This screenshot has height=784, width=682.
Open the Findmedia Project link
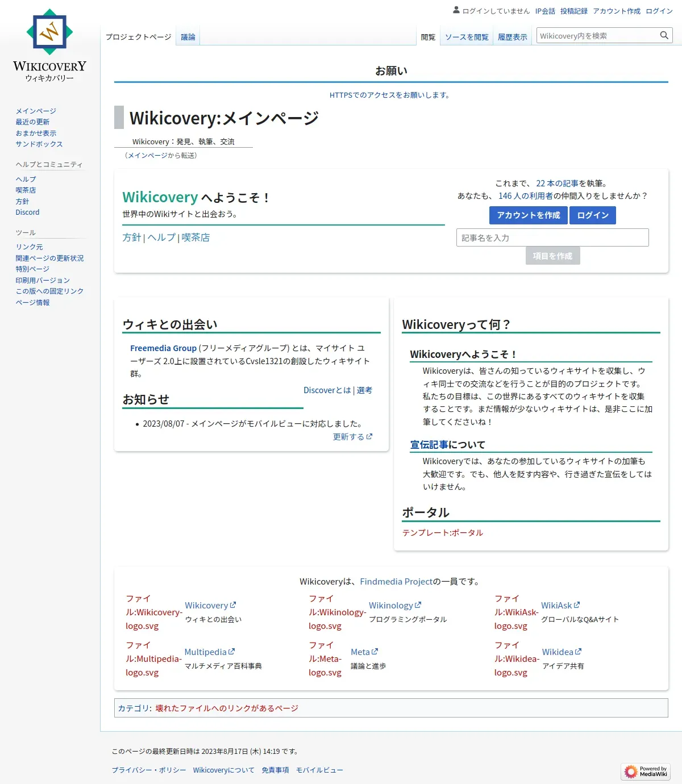pos(396,582)
